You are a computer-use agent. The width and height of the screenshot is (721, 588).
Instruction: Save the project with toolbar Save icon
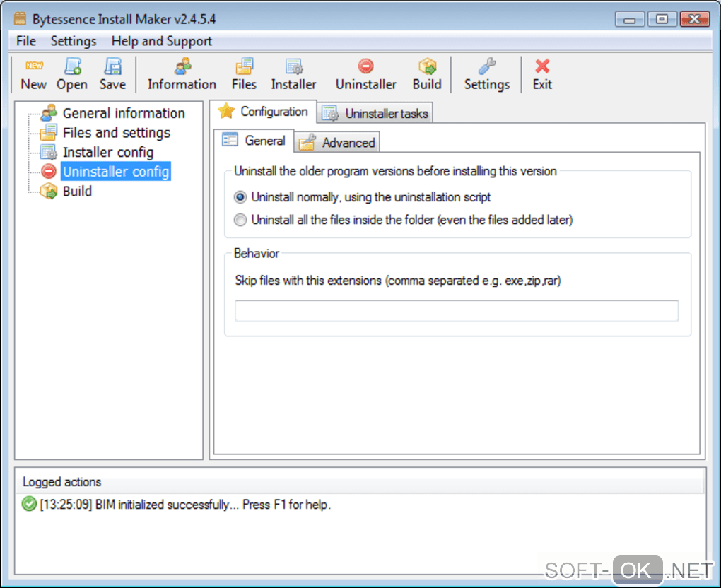[x=112, y=74]
